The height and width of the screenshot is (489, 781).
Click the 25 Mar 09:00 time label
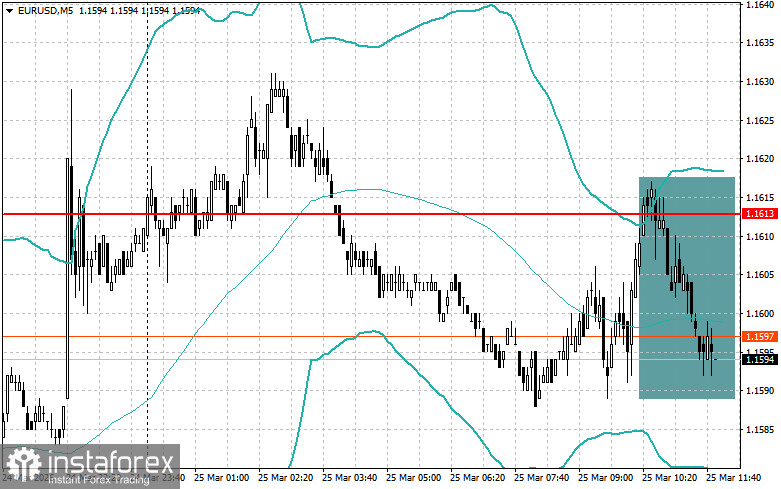(605, 478)
